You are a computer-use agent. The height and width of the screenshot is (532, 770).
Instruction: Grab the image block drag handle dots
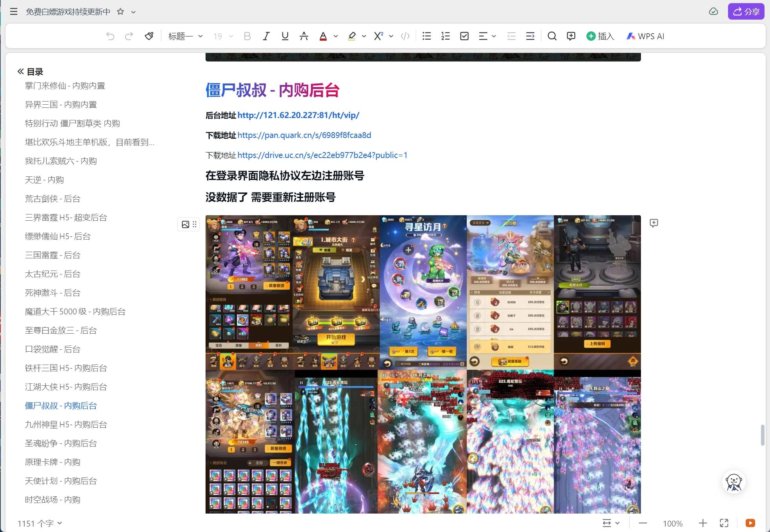(195, 224)
